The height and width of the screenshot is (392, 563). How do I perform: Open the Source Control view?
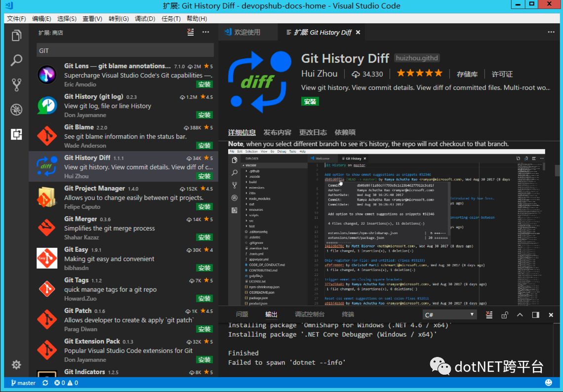click(16, 85)
